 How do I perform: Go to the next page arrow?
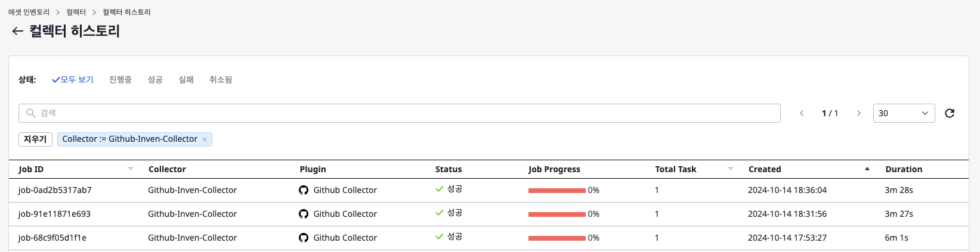[858, 113]
